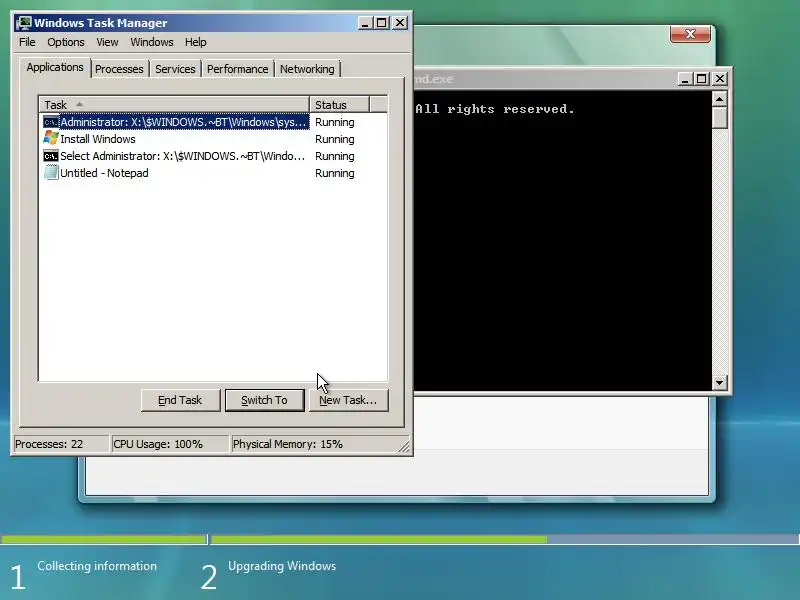Close the Task Manager window
Viewport: 800px width, 600px height.
tap(400, 23)
